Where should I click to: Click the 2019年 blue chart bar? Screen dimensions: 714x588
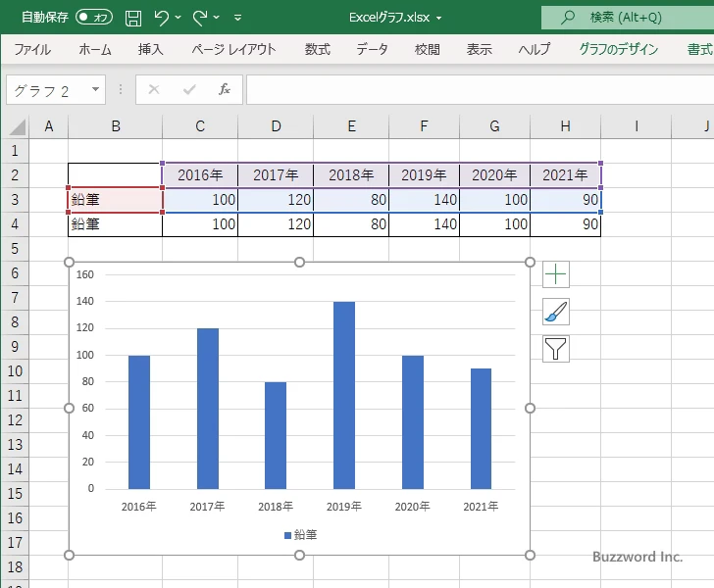click(344, 395)
